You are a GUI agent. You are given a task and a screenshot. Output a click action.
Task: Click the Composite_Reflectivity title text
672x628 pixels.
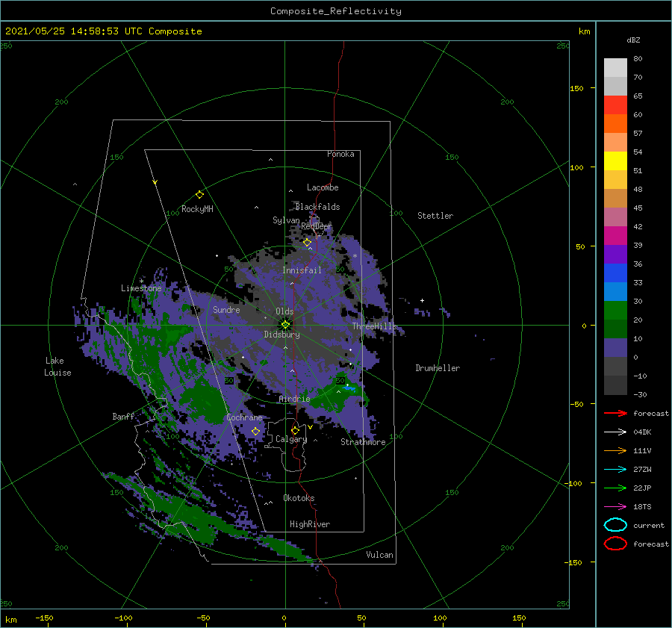(x=336, y=11)
